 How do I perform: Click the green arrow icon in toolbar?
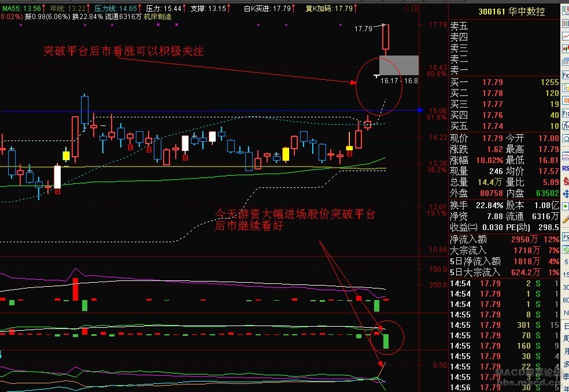[566, 206]
